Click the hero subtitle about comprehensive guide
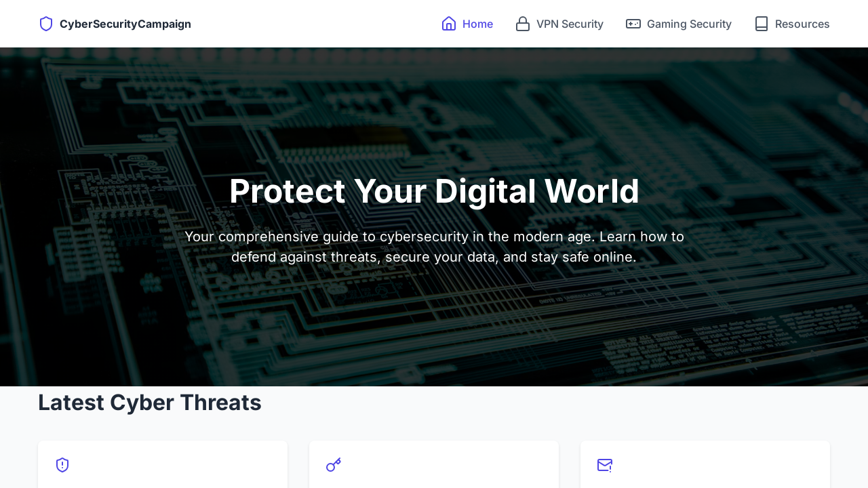Viewport: 868px width, 488px height. [434, 247]
